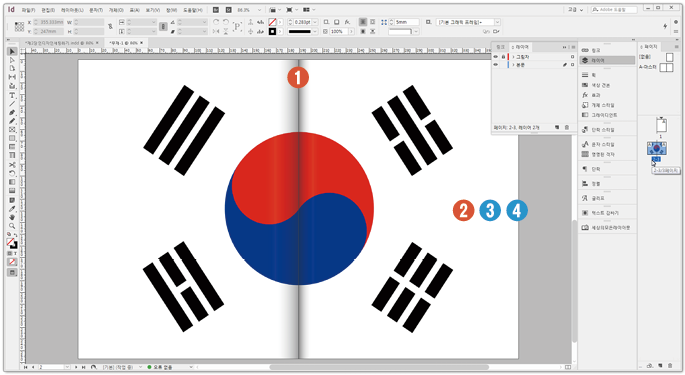Hide the 그림자 layer eye icon

495,57
